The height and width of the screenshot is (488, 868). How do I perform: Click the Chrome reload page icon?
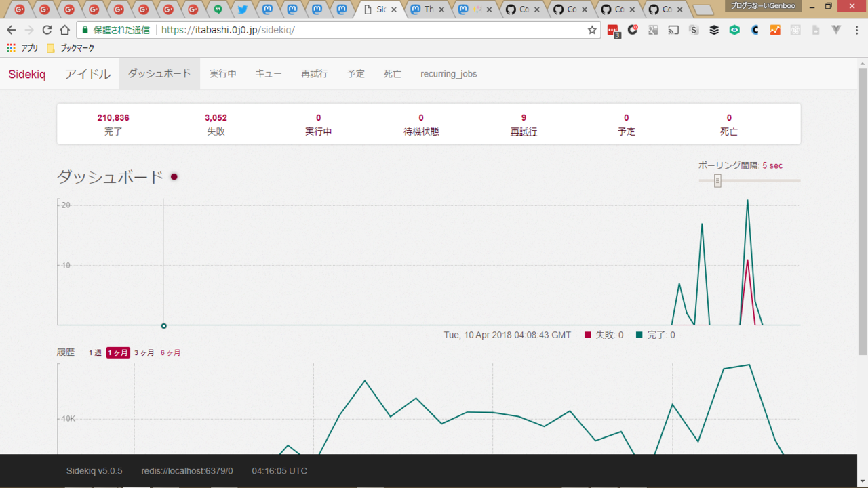47,30
